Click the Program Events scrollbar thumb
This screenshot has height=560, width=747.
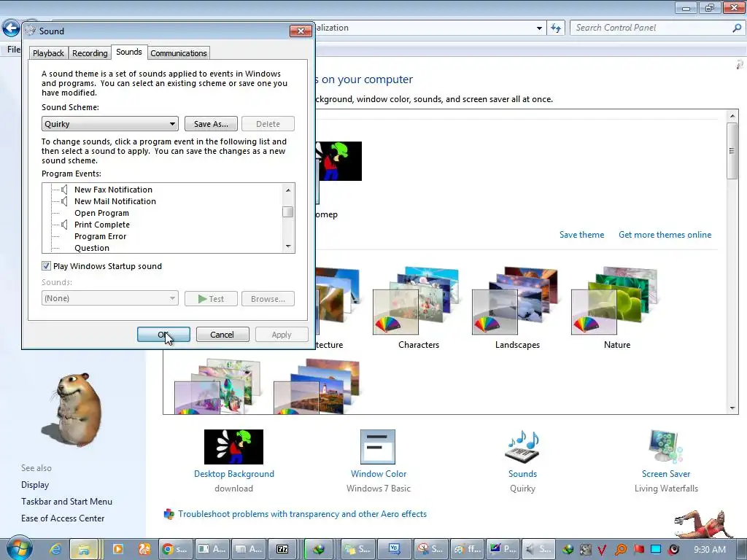[x=287, y=211]
